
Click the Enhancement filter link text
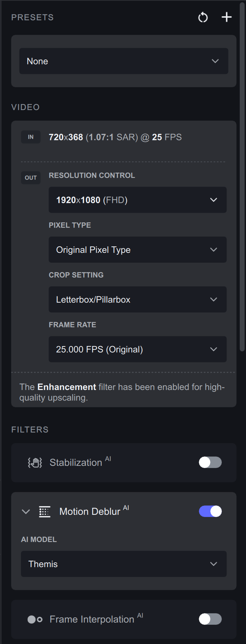coord(67,387)
